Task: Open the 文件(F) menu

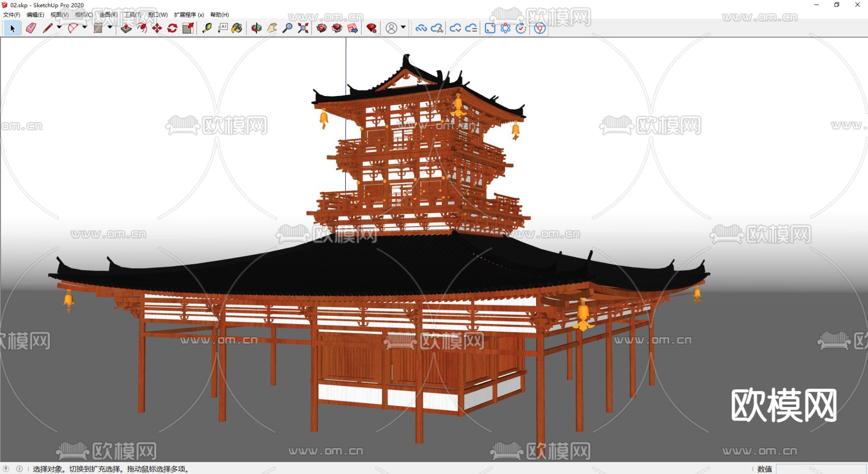Action: pyautogui.click(x=12, y=15)
